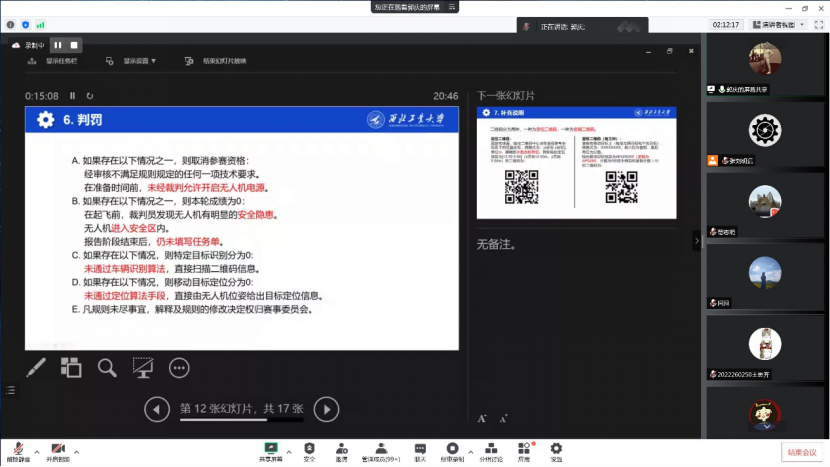Open the 聊天 chat panel
Screen dimensions: 830x467
point(420,451)
